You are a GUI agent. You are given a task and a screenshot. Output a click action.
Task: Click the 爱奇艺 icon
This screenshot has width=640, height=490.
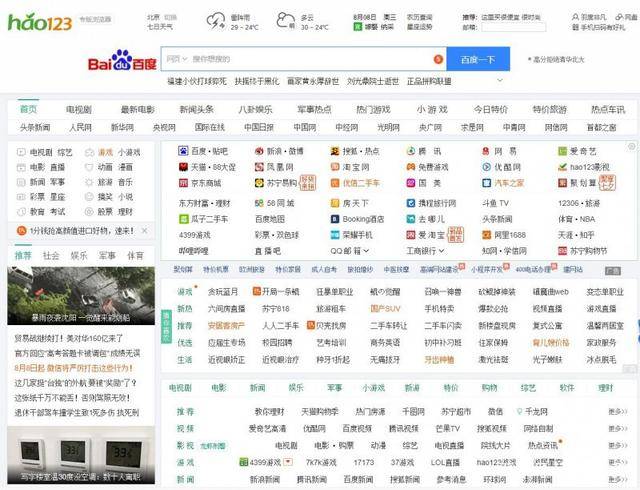(x=562, y=151)
